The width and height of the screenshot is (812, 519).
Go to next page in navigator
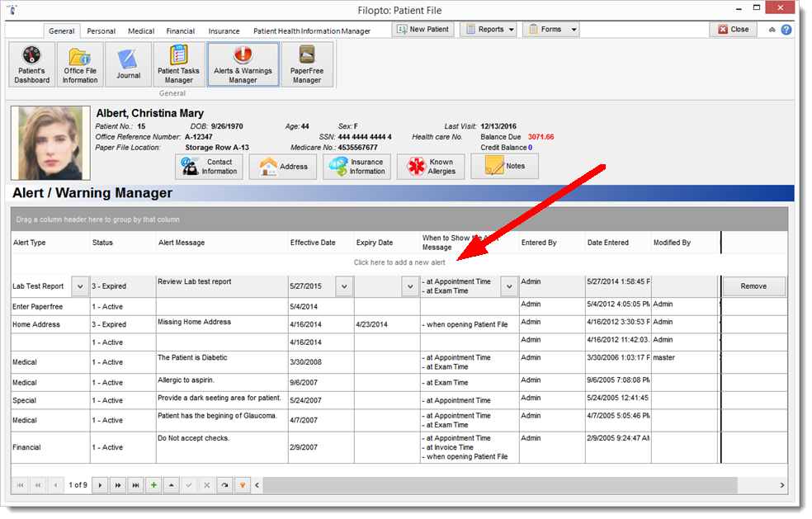[118, 485]
